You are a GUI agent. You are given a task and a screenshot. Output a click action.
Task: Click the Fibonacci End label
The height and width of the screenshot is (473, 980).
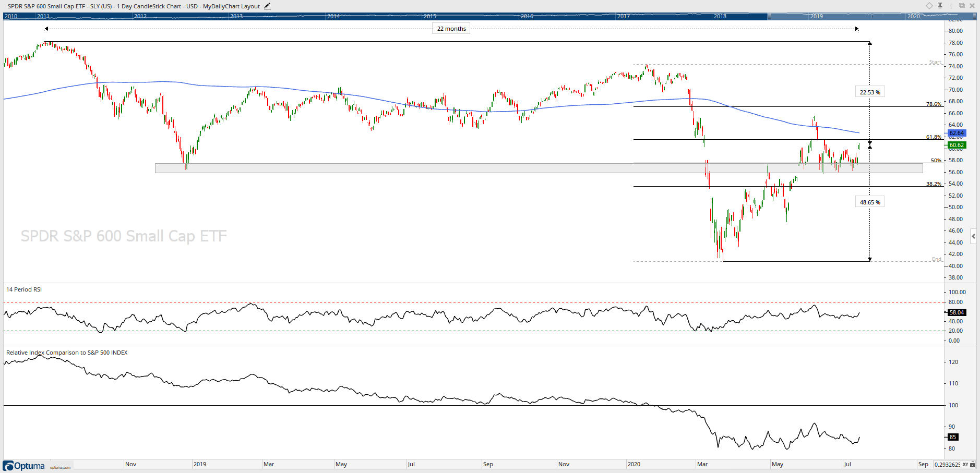(x=937, y=259)
